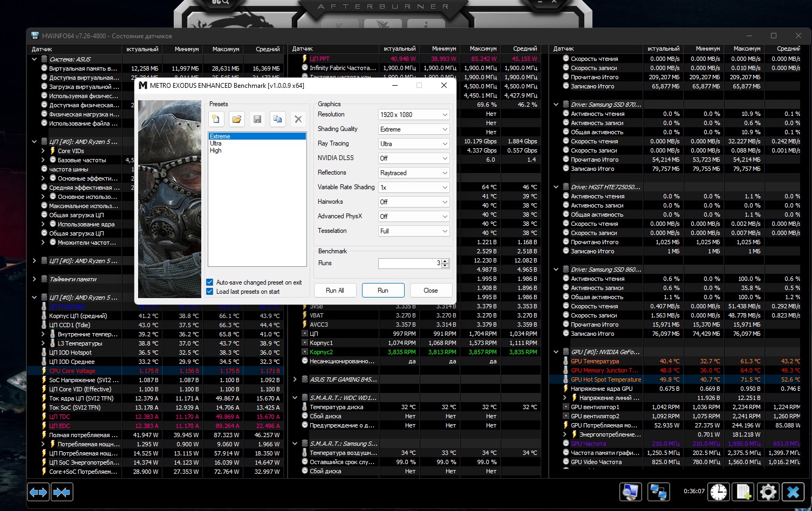Create a new preset in Metro Exodus Benchmark
The image size is (812, 511).
(216, 119)
